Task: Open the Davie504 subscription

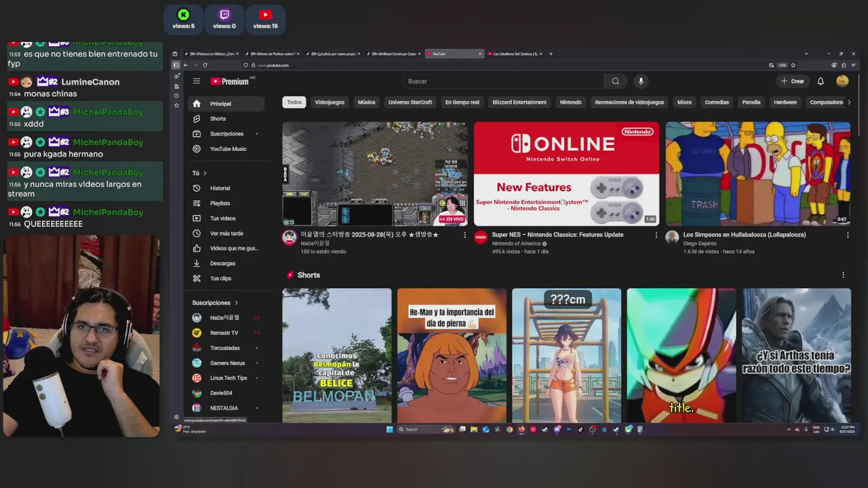Action: (226, 393)
